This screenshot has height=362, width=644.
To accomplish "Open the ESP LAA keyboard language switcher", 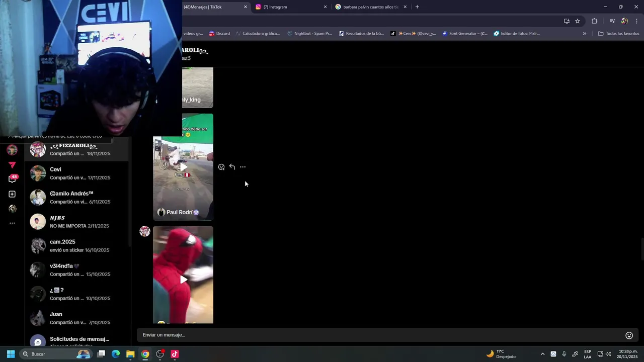I will (587, 354).
